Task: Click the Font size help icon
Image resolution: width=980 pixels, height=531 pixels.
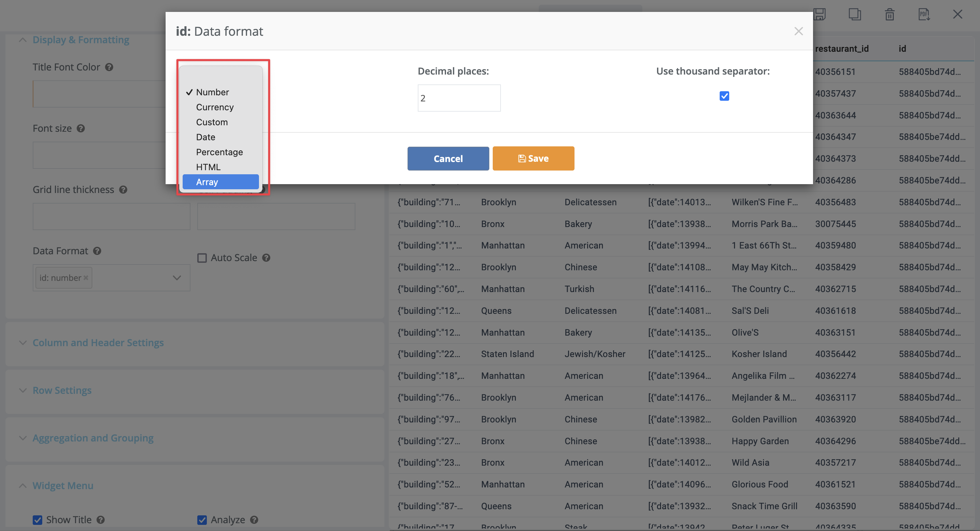Action: pos(81,128)
